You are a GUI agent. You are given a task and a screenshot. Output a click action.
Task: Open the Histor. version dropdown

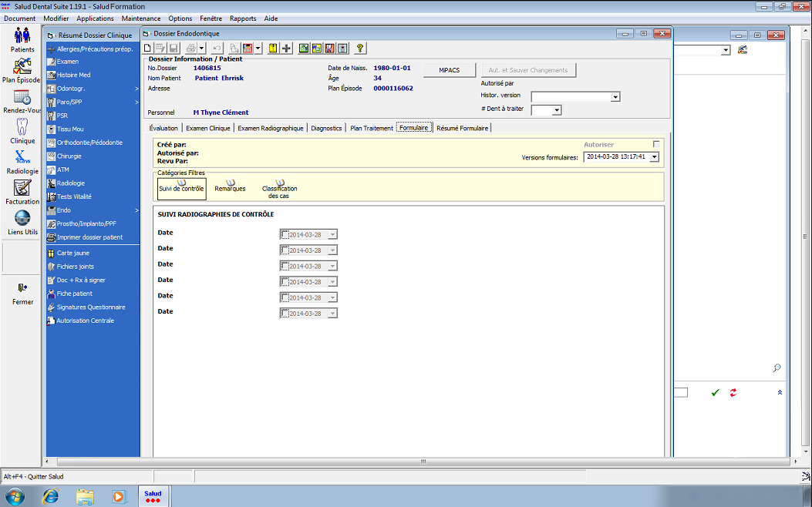click(x=615, y=97)
